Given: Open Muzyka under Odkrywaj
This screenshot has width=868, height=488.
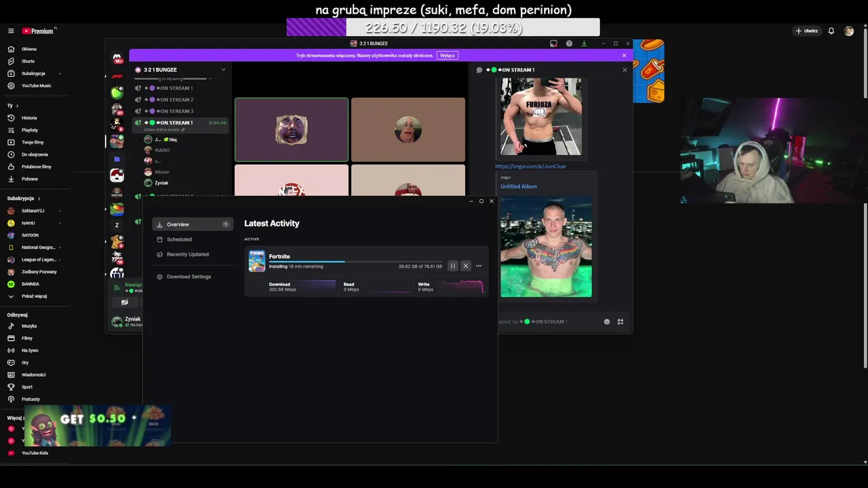Looking at the screenshot, I should pyautogui.click(x=29, y=326).
